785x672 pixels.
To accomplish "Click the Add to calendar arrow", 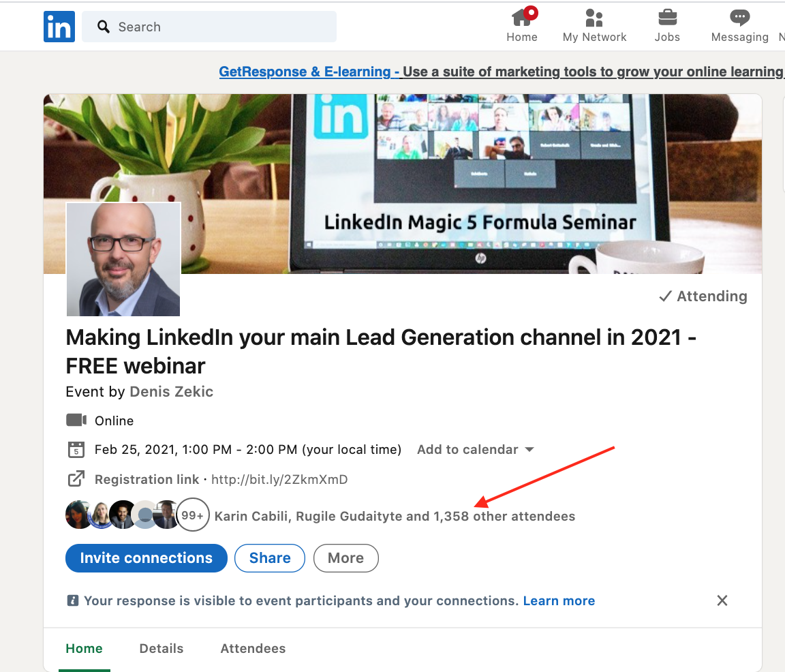I will (529, 450).
